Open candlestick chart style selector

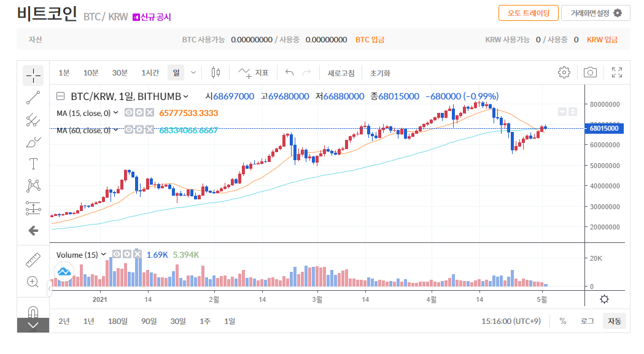[x=215, y=73]
